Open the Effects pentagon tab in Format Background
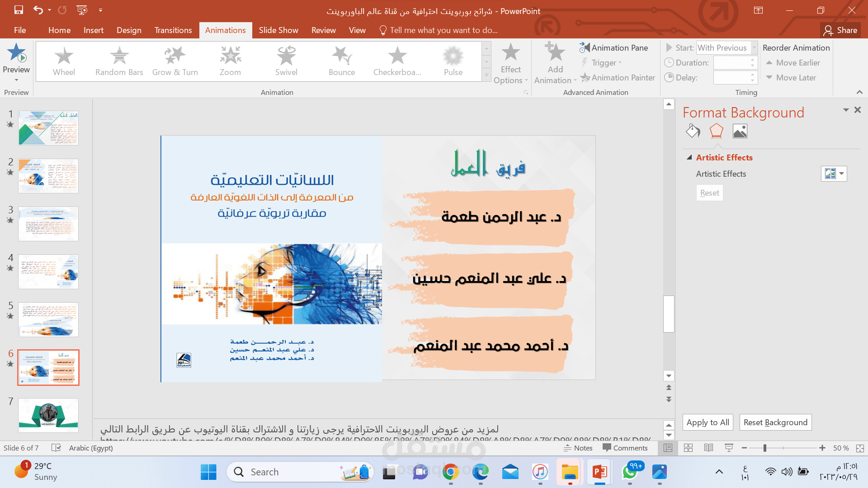This screenshot has width=868, height=488. [716, 131]
